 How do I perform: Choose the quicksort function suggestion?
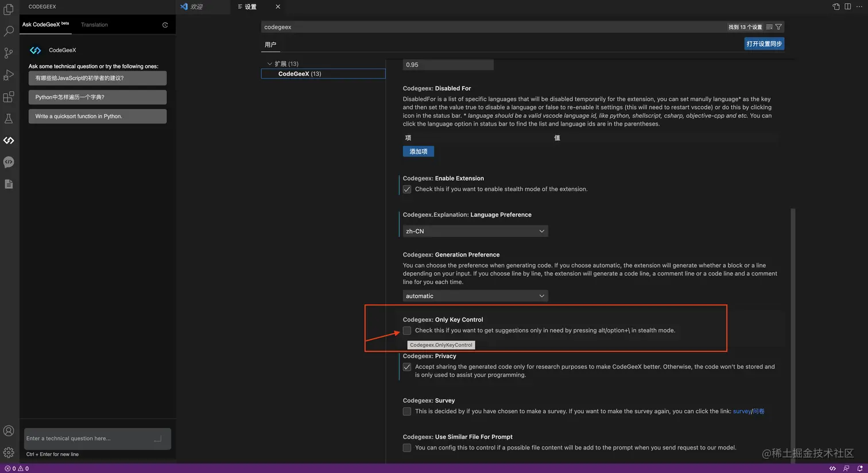click(x=98, y=116)
